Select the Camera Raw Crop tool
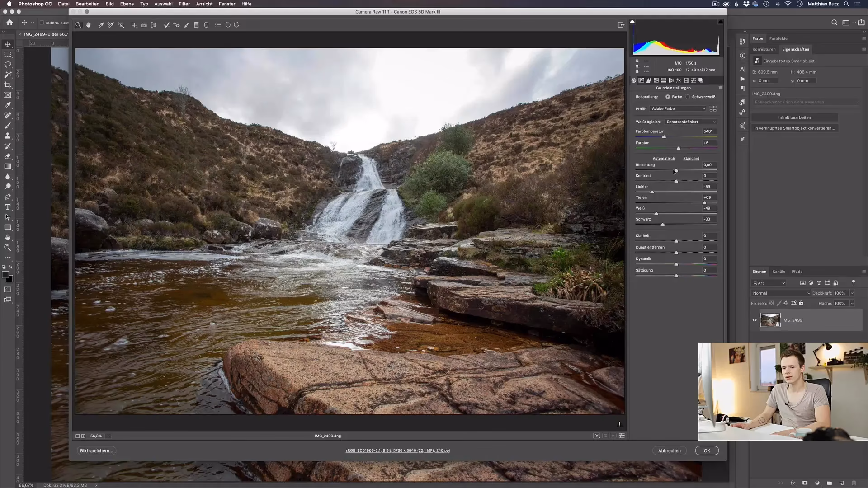Viewport: 868px width, 488px height. pyautogui.click(x=133, y=25)
